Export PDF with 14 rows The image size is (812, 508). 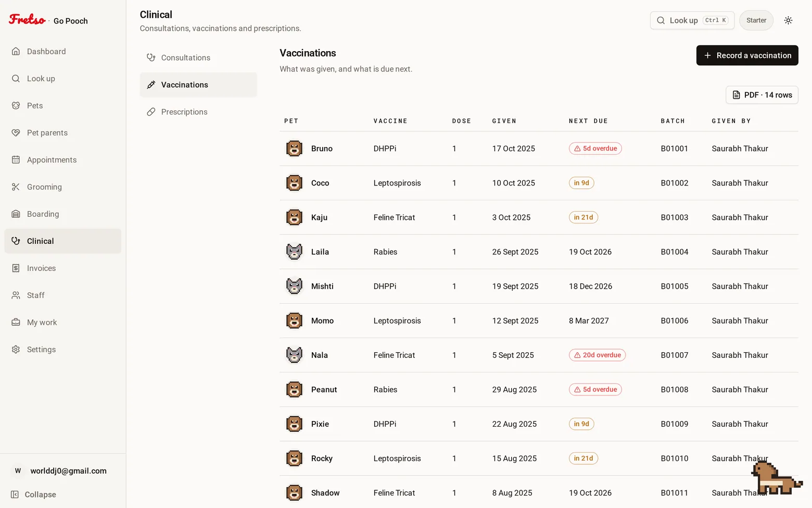pos(762,95)
